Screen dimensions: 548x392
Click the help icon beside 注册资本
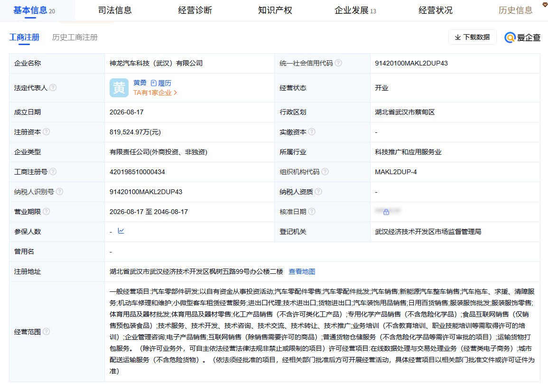coord(46,132)
